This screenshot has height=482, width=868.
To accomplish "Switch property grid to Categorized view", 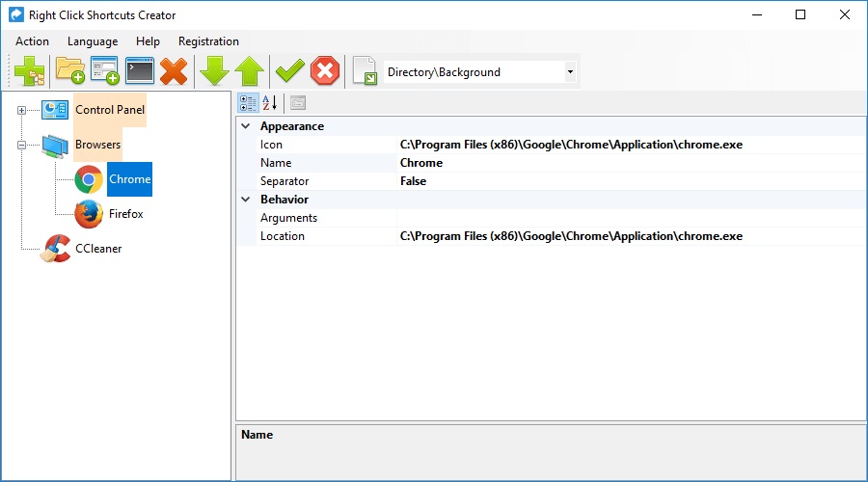I will [248, 103].
